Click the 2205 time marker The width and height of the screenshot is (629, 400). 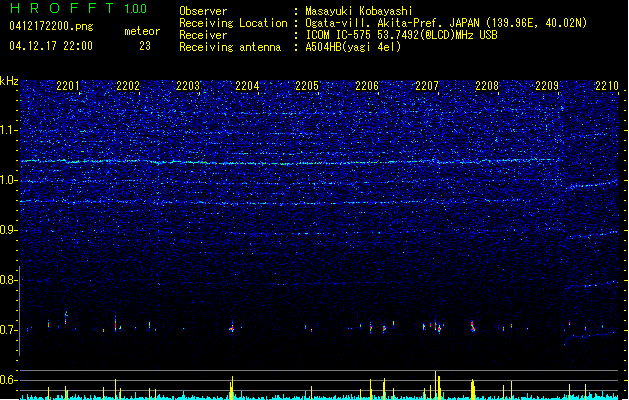[x=307, y=86]
